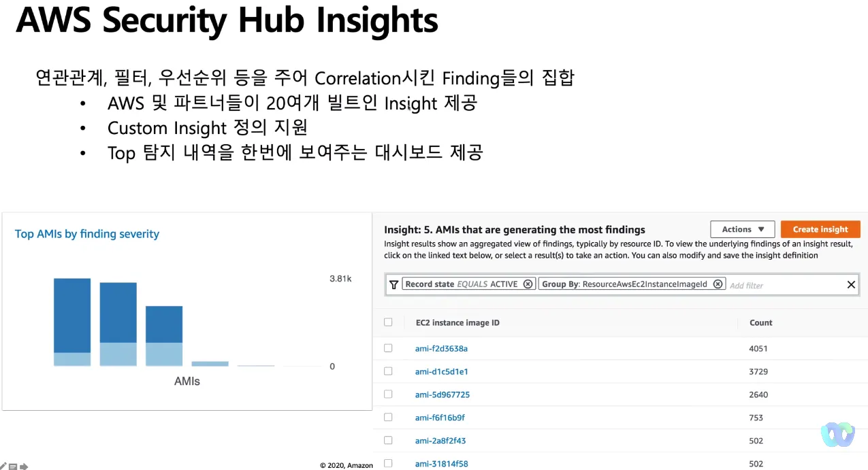Check the ami-5d967725 row checkbox
868x470 pixels.
point(388,395)
